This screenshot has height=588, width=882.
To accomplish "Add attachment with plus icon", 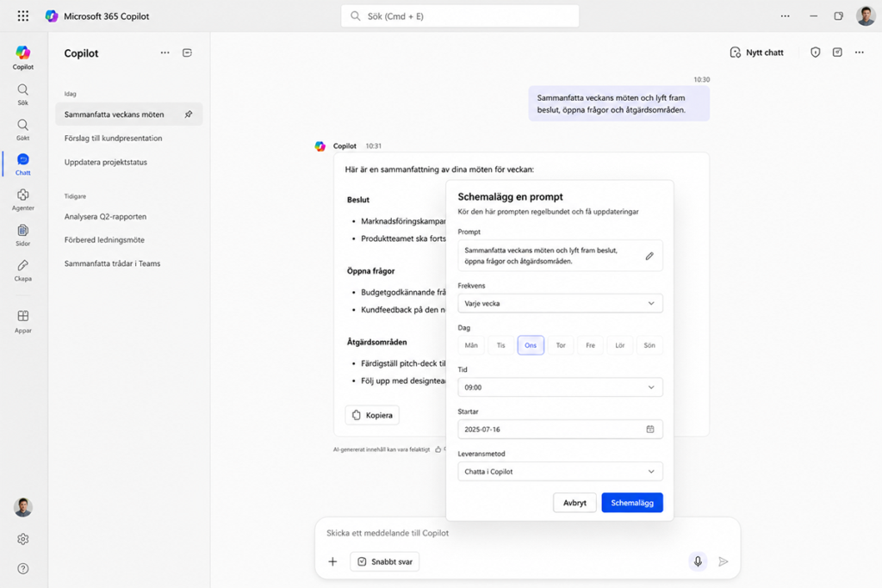I will [x=332, y=561].
